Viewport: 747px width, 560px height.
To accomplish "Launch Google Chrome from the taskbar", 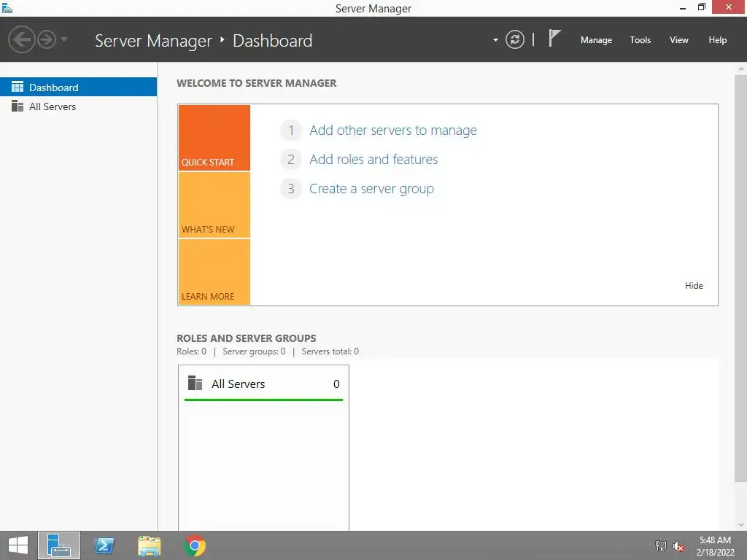I will tap(195, 545).
